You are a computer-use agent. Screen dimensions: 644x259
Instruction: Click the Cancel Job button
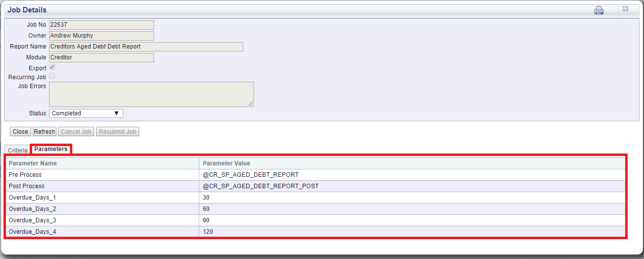pos(76,132)
